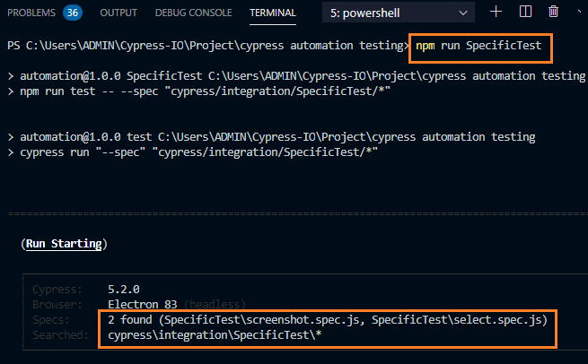
Task: Switch to the DEBUG CONSOLE tab
Action: click(x=194, y=13)
